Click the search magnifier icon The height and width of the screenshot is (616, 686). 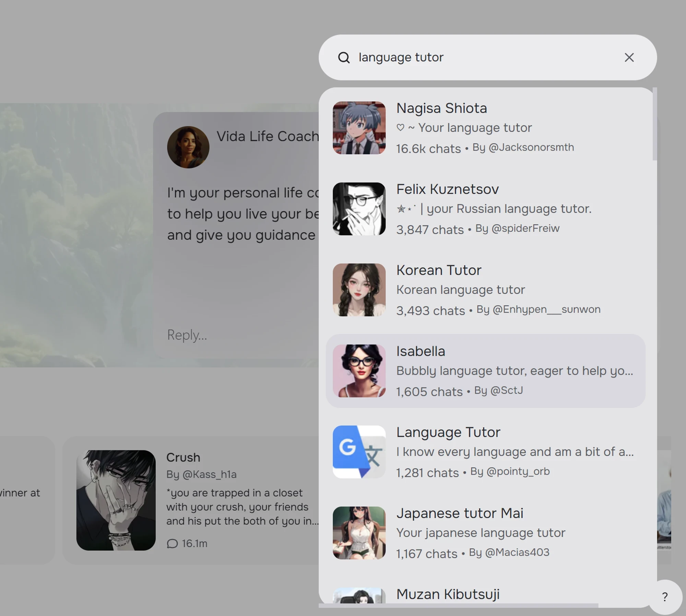point(344,58)
